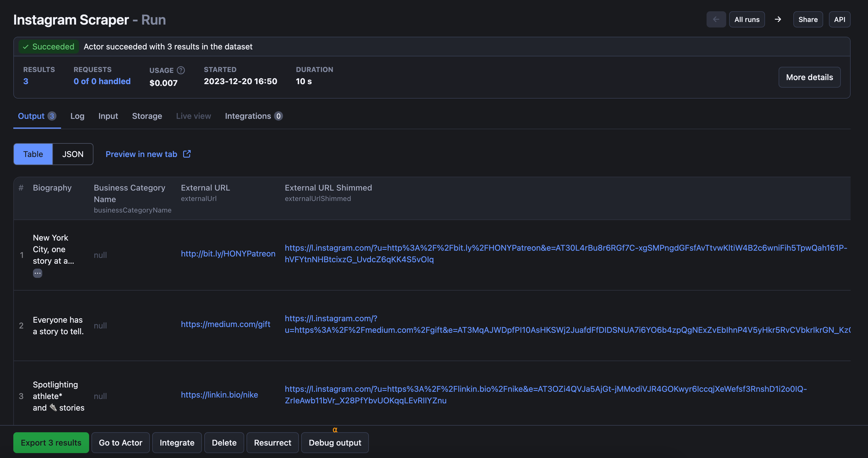868x458 pixels.
Task: Click the orange alpha badge above Debug output
Action: [x=335, y=430]
